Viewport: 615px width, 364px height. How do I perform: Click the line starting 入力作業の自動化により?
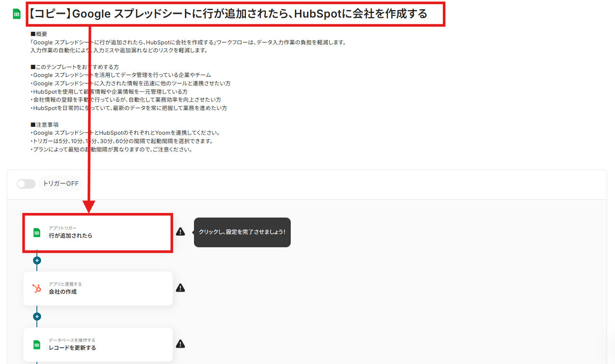[x=119, y=50]
